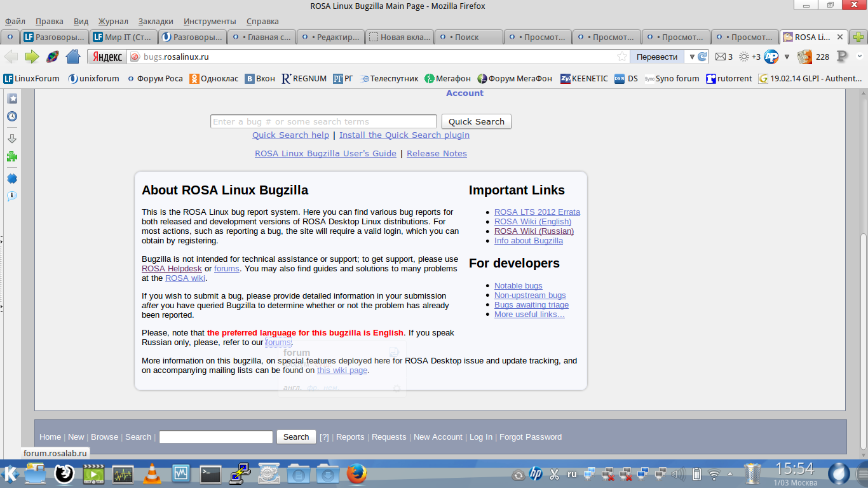
Task: Focus the footer search input field
Action: pyautogui.click(x=216, y=437)
